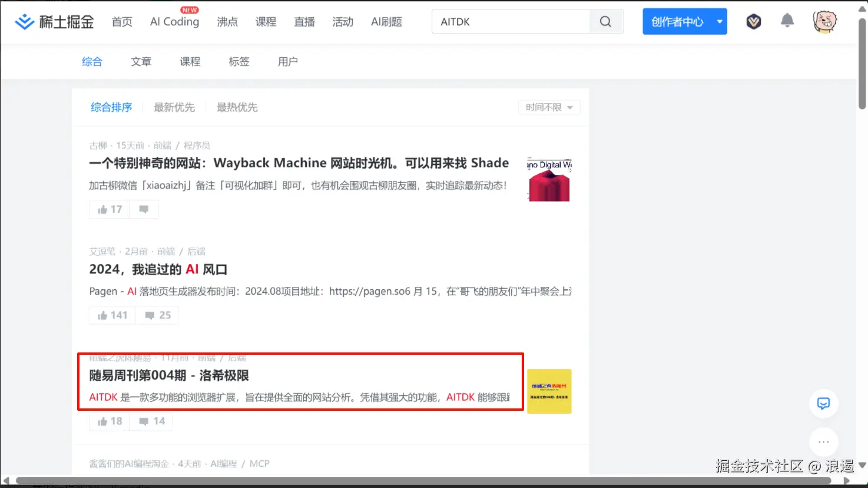The width and height of the screenshot is (868, 488).
Task: Open author 古柳's profile link
Action: click(98, 146)
